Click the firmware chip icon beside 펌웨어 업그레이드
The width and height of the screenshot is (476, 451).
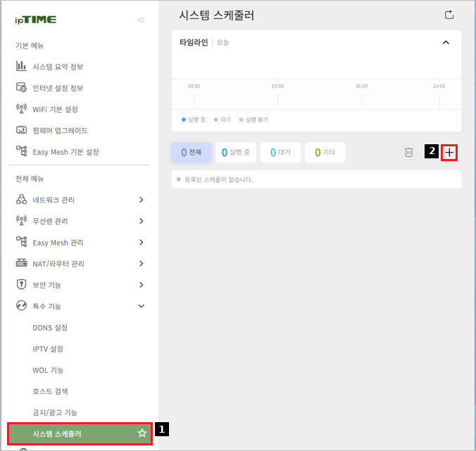(x=21, y=130)
